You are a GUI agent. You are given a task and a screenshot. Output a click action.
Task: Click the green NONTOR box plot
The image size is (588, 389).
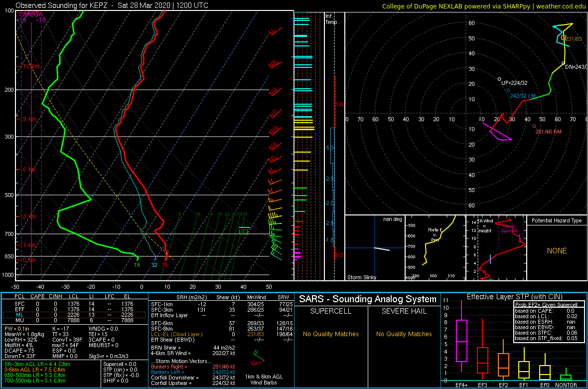pyautogui.click(x=566, y=377)
